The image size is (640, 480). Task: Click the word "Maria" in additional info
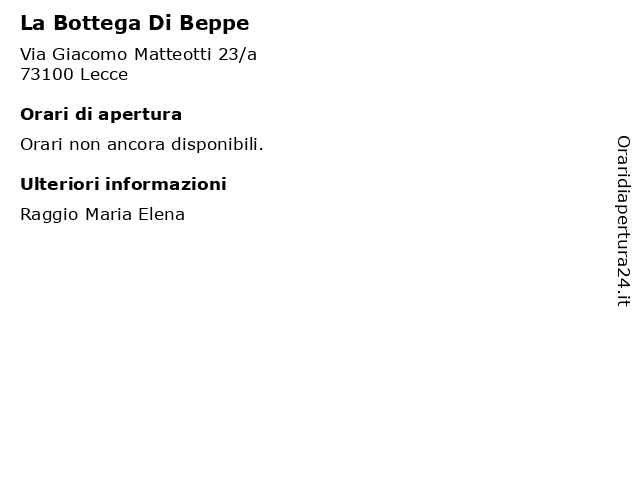pyautogui.click(x=108, y=214)
